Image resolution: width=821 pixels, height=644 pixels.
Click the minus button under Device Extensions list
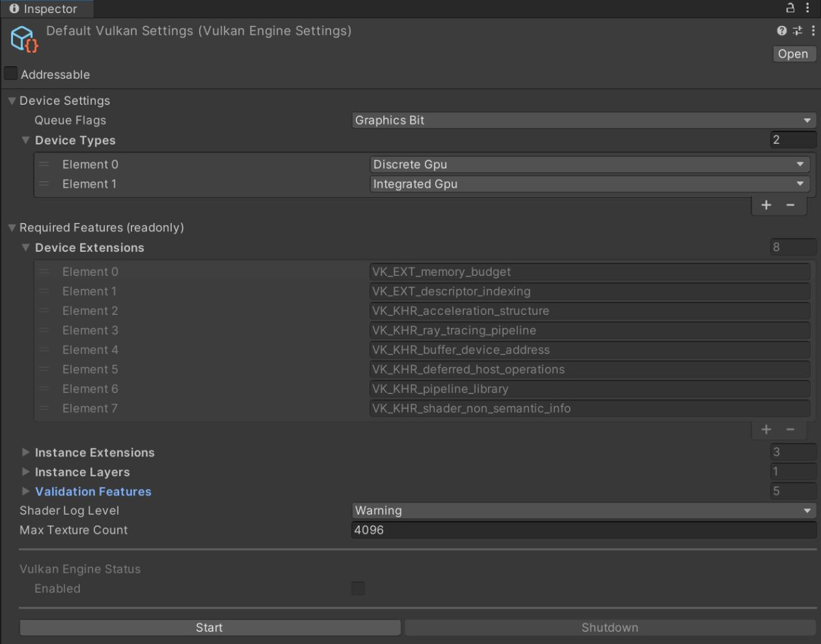[x=791, y=430]
